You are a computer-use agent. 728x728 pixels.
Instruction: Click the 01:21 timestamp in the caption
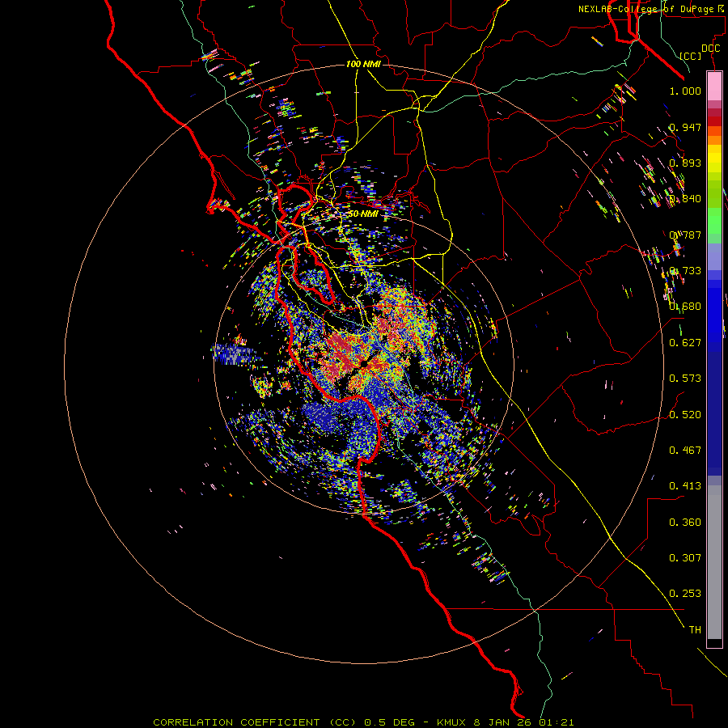tap(557, 722)
